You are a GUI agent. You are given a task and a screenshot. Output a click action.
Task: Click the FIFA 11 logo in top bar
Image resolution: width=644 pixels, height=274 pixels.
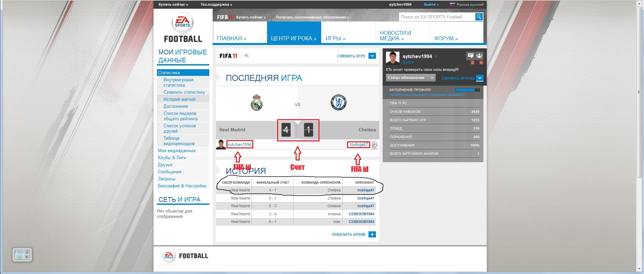[x=225, y=17]
